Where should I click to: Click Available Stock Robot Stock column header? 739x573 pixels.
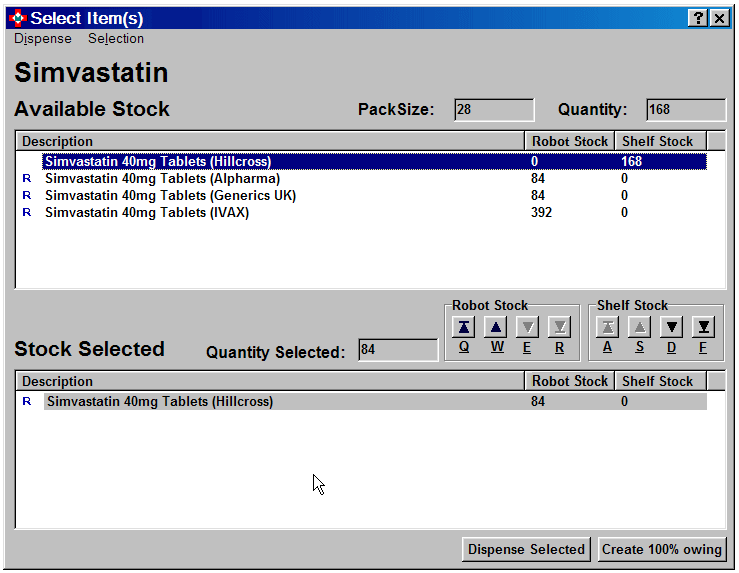tap(569, 142)
